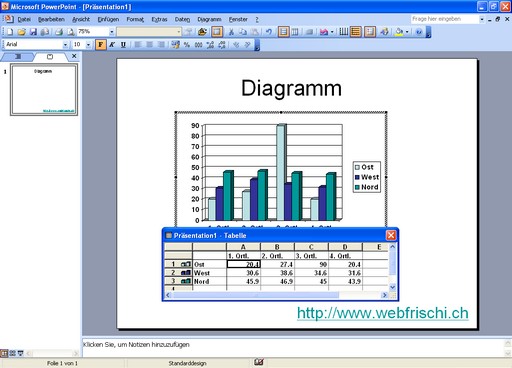Select column D header in the datasheet
Image resolution: width=512 pixels, height=368 pixels.
pyautogui.click(x=345, y=247)
